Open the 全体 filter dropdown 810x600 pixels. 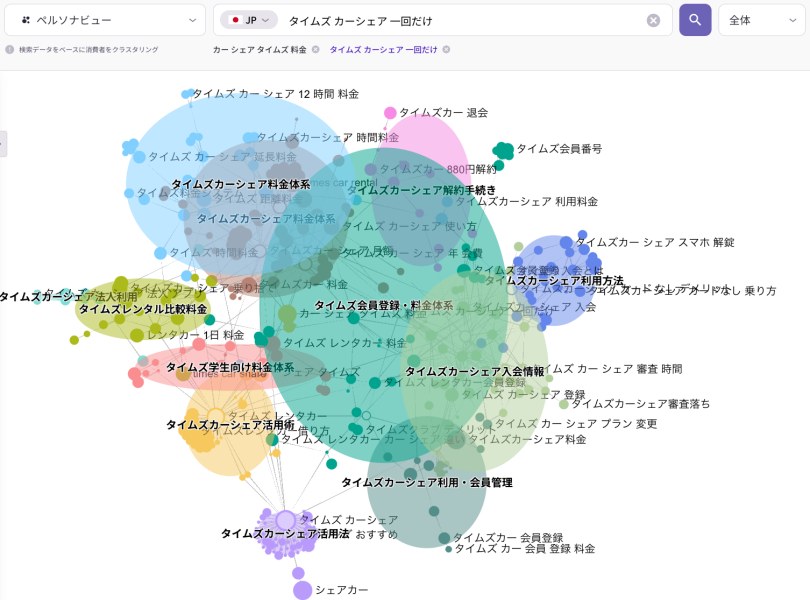[x=762, y=20]
